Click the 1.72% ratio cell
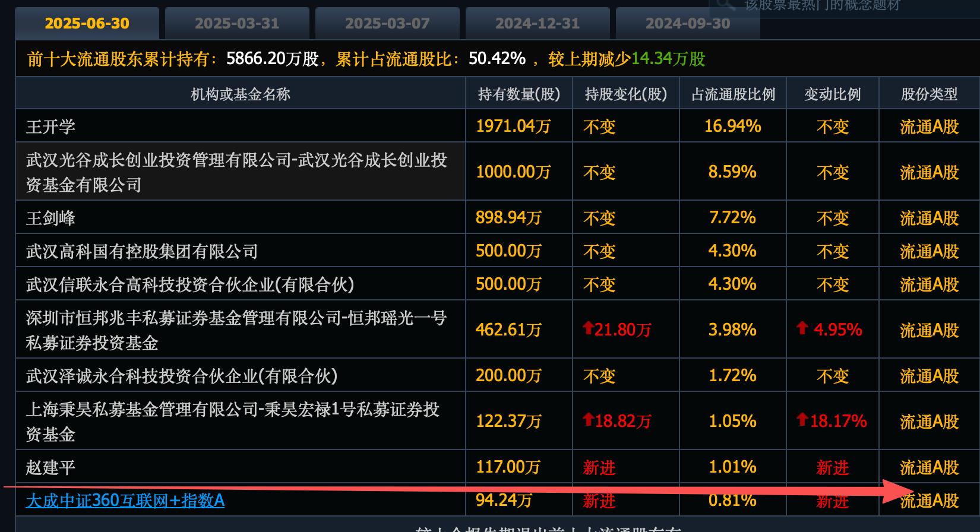Image resolution: width=980 pixels, height=532 pixels. pyautogui.click(x=732, y=376)
